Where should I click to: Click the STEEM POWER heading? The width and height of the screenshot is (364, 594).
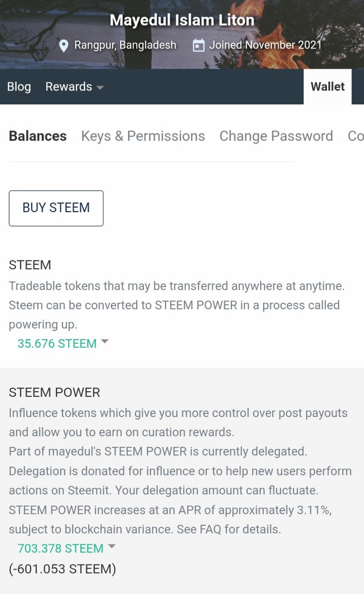54,393
